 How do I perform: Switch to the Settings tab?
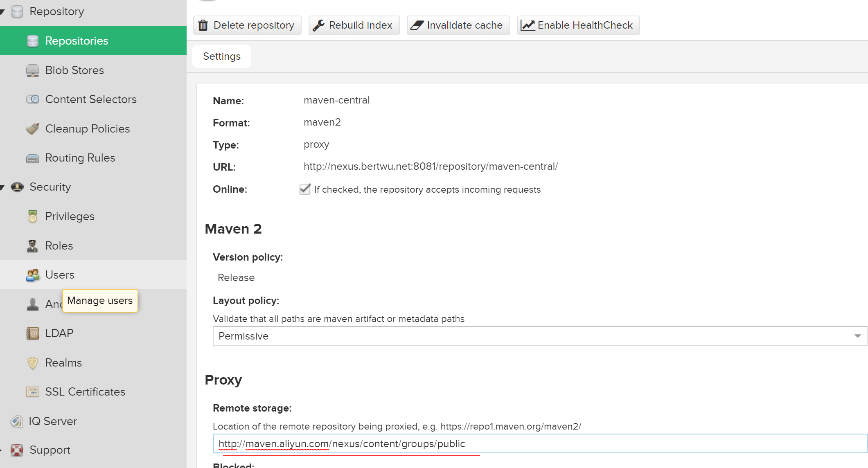(221, 56)
